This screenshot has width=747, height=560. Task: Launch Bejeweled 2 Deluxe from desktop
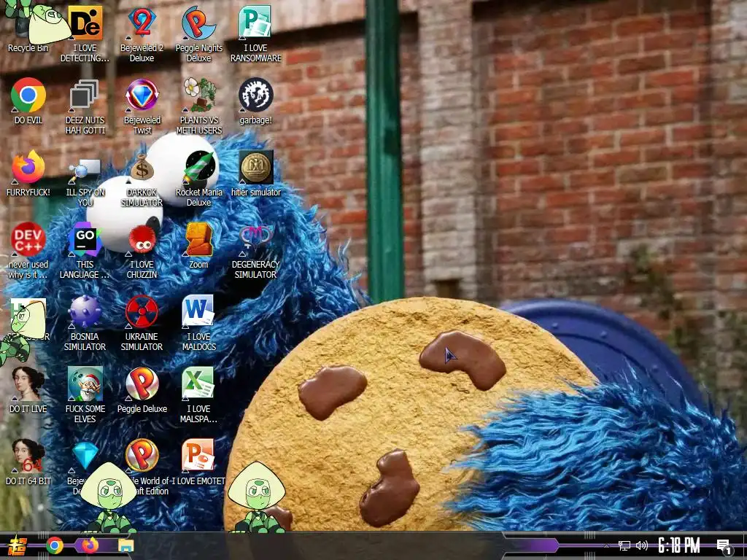142,34
